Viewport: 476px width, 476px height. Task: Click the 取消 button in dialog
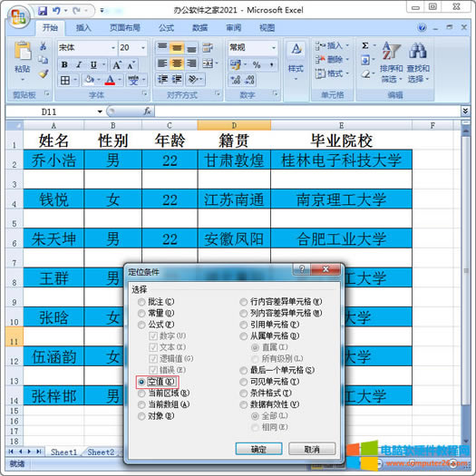tap(312, 449)
